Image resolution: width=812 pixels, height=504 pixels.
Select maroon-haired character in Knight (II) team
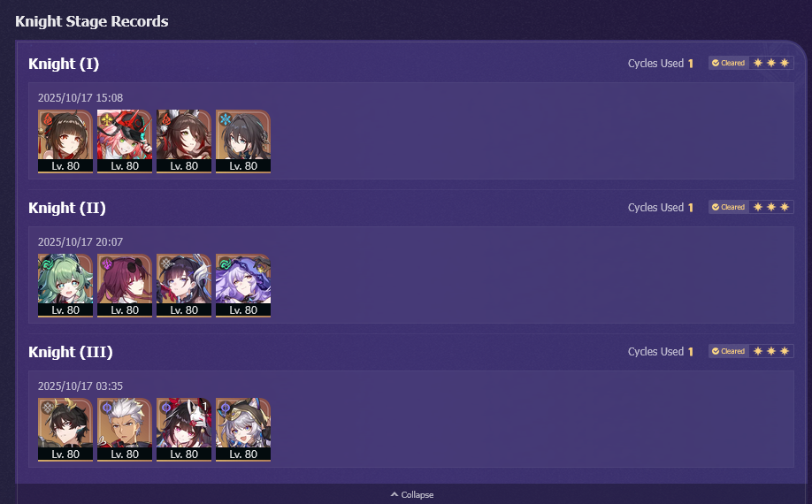125,285
